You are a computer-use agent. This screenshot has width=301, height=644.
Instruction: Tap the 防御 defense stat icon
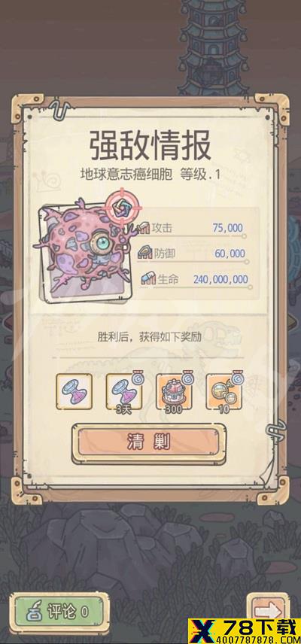(144, 254)
